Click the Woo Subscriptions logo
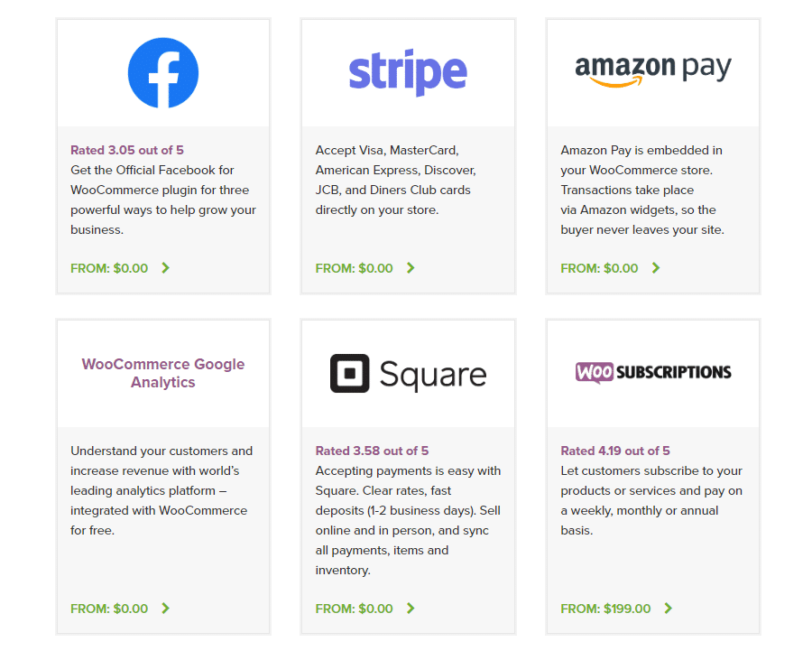This screenshot has height=651, width=812. coord(652,372)
